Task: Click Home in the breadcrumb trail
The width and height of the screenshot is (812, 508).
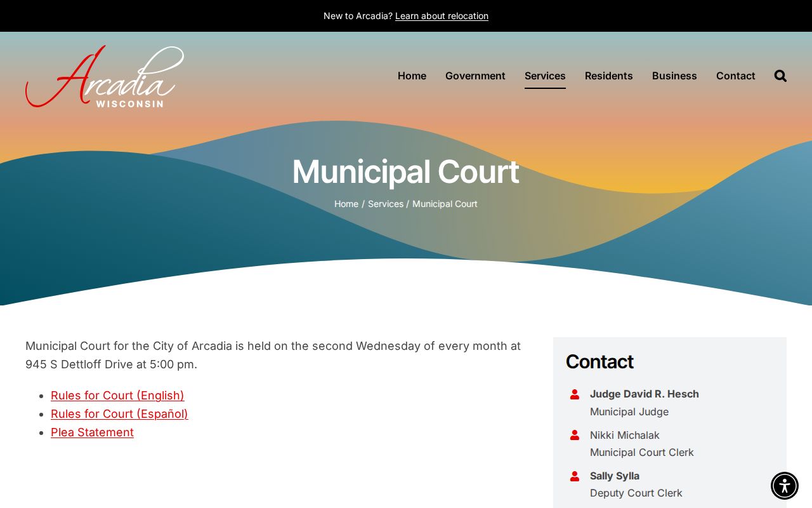Action: [x=346, y=204]
